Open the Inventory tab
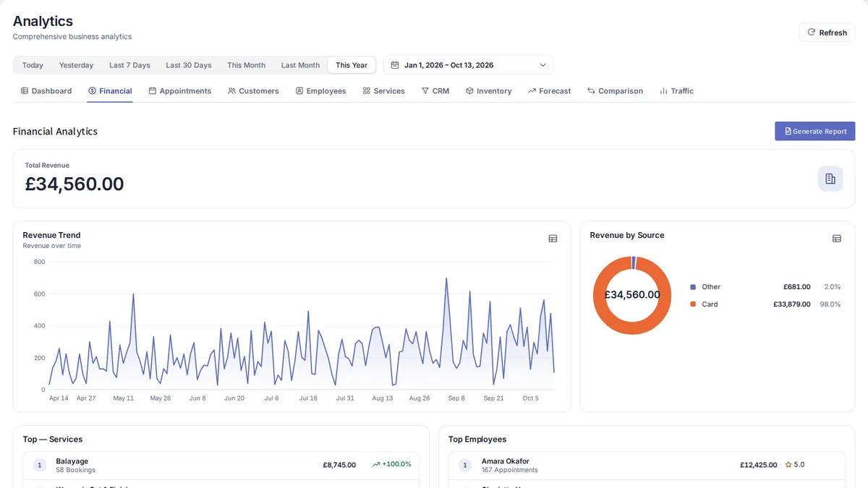 (x=488, y=91)
